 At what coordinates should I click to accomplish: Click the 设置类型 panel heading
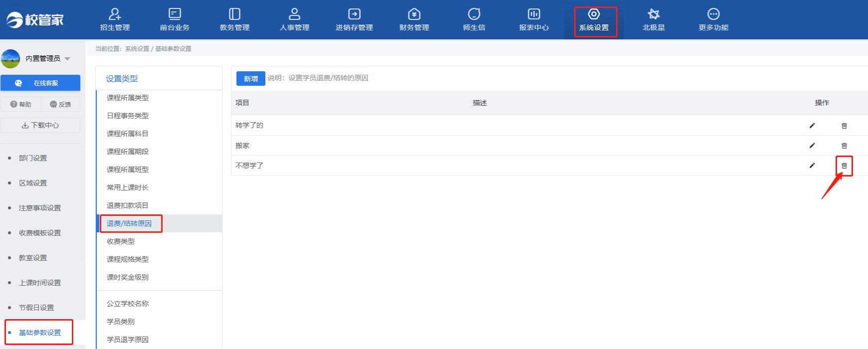click(x=122, y=79)
